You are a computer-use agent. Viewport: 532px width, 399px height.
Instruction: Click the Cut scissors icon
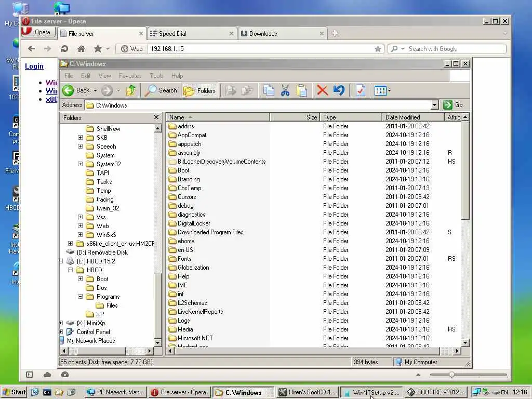285,90
